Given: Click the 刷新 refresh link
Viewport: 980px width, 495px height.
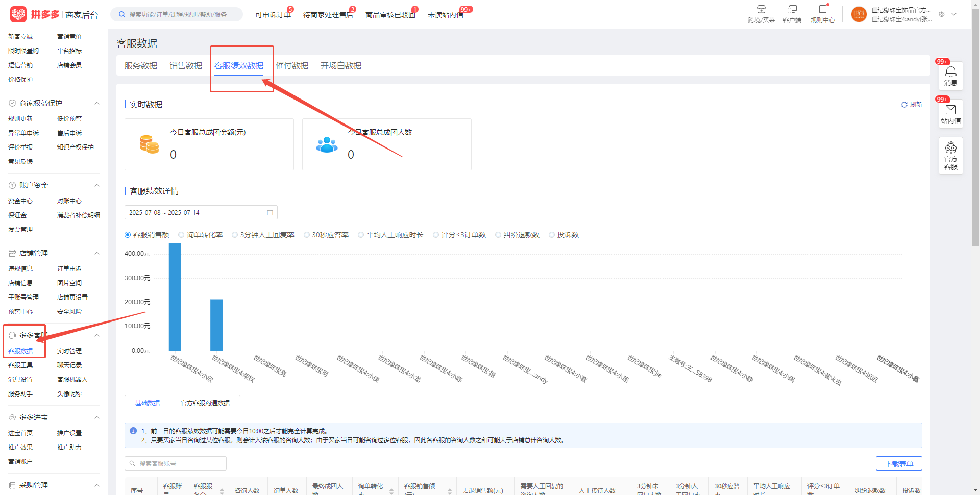Looking at the screenshot, I should [x=912, y=105].
